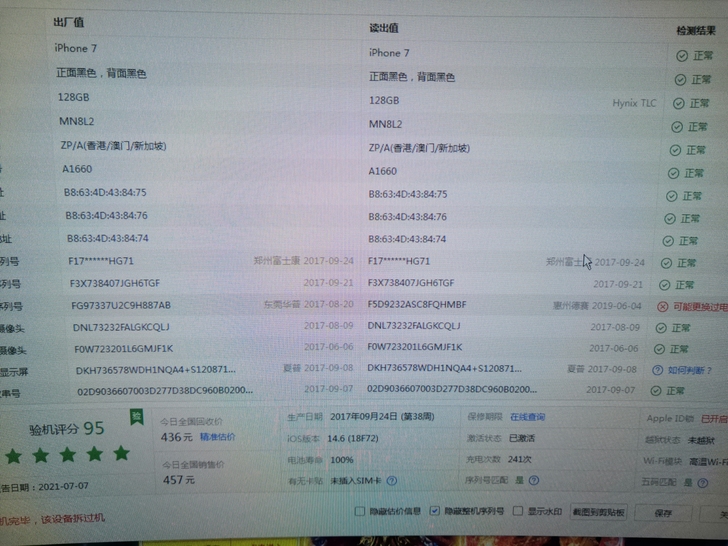Click the check icon in 正面黑色 row
Viewport: 728px width, 546px height.
[x=680, y=80]
